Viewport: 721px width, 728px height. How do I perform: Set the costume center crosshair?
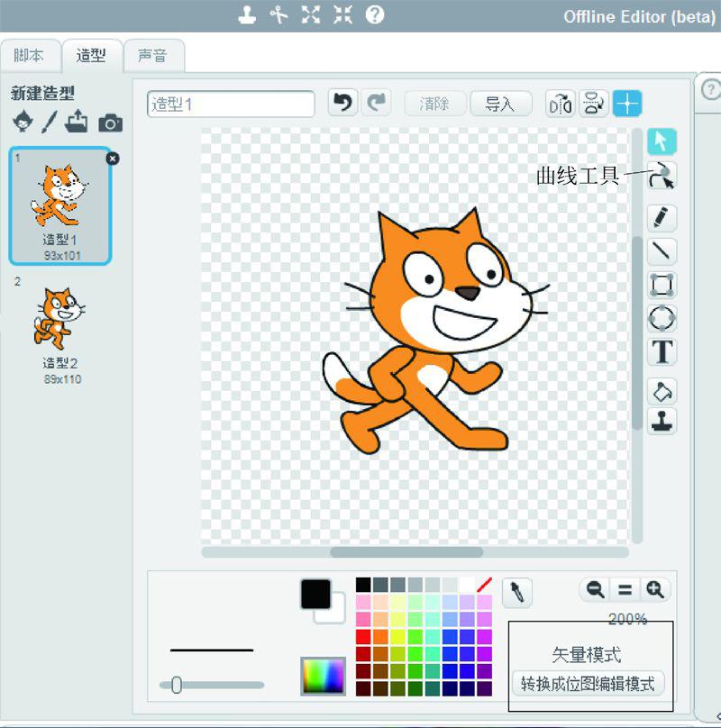pyautogui.click(x=627, y=104)
